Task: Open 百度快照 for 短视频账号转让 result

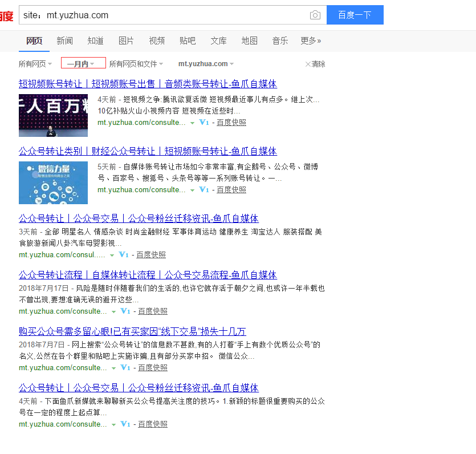Action: tap(231, 123)
